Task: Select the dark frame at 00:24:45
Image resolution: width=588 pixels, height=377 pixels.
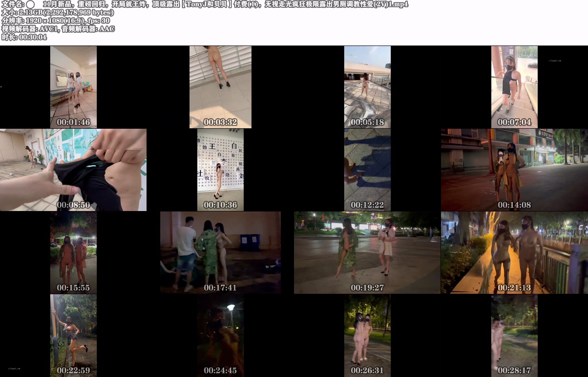Action: coord(220,335)
